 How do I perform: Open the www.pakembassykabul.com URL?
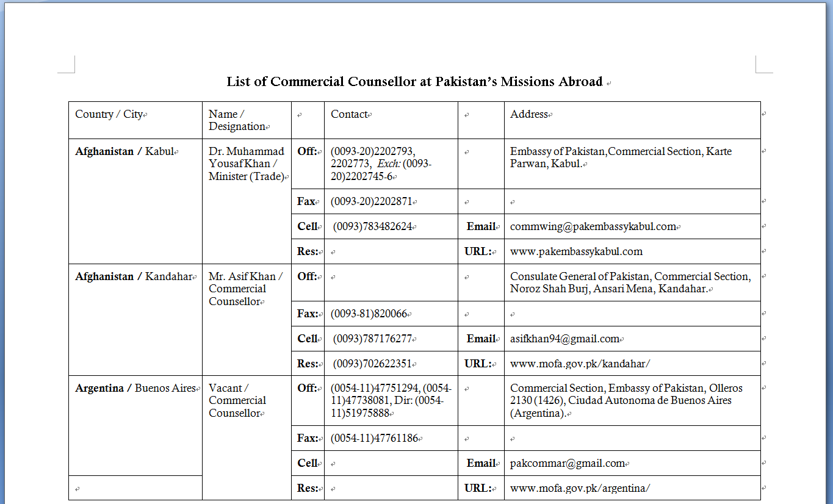575,251
